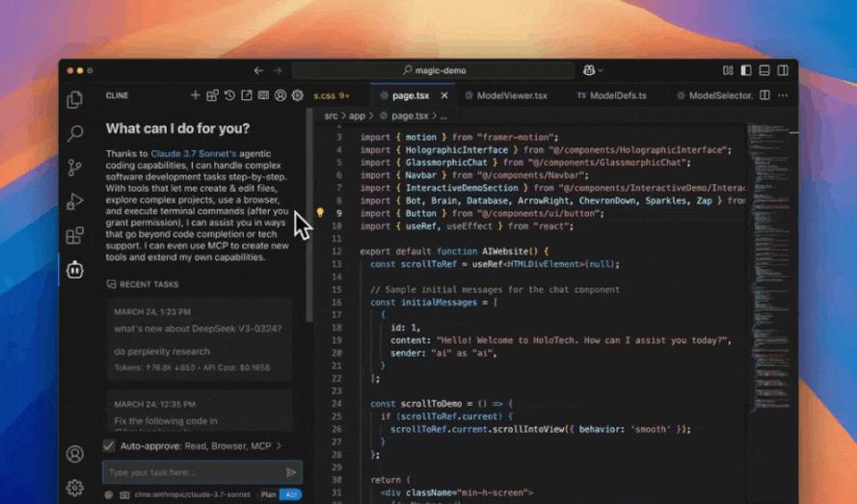Open the Run and Debug view
The image size is (857, 504).
point(75,201)
